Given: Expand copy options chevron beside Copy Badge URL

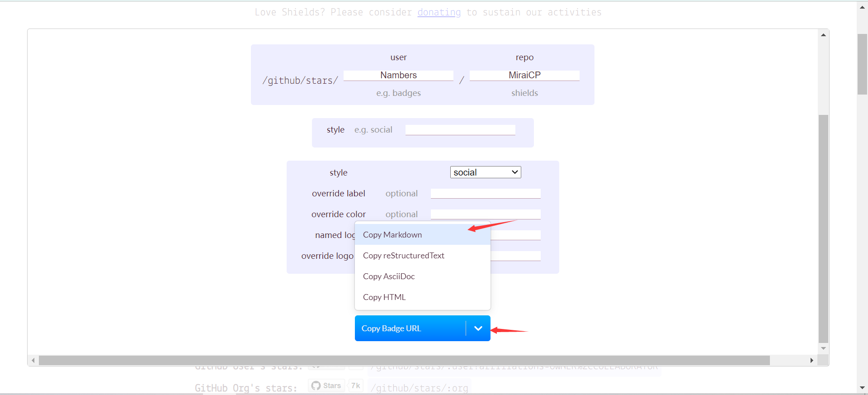Looking at the screenshot, I should [478, 328].
